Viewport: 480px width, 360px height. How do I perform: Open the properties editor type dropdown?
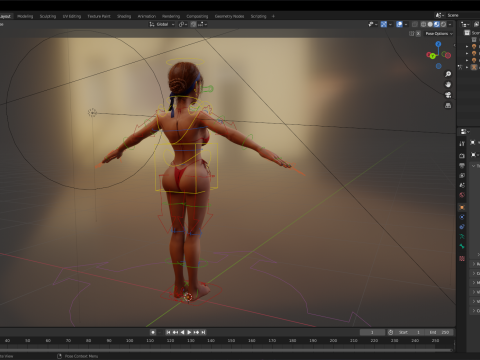point(465,132)
